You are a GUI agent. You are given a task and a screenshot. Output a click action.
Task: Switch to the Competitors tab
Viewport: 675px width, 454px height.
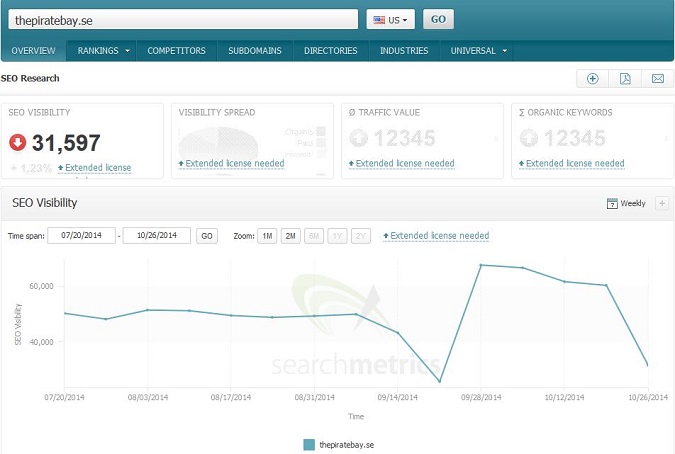[x=176, y=50]
